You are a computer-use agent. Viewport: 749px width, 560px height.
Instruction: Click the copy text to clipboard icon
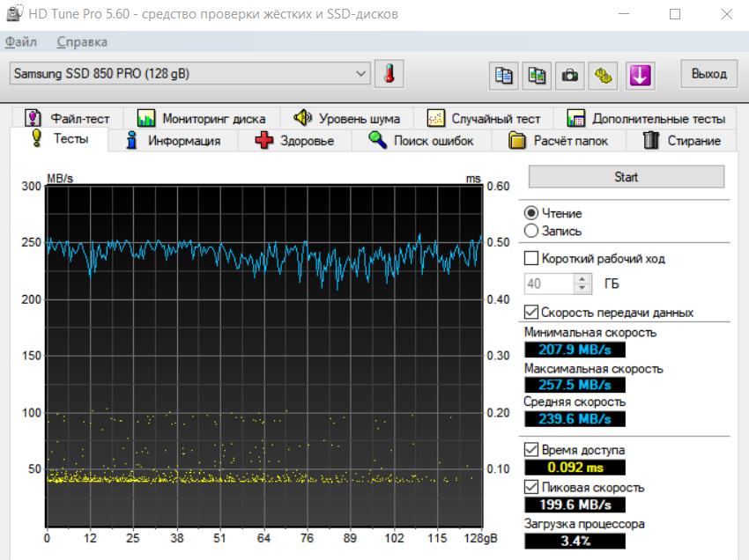pos(503,76)
